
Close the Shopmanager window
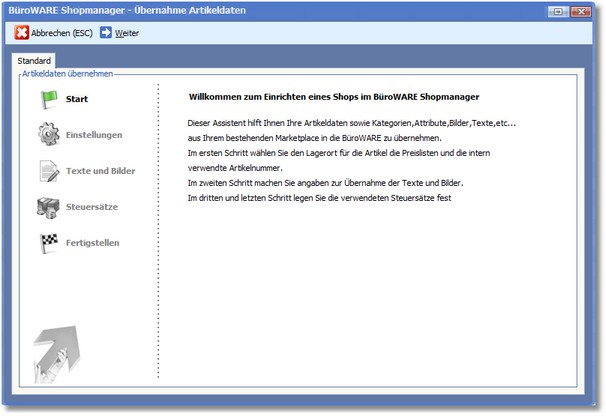click(x=581, y=11)
